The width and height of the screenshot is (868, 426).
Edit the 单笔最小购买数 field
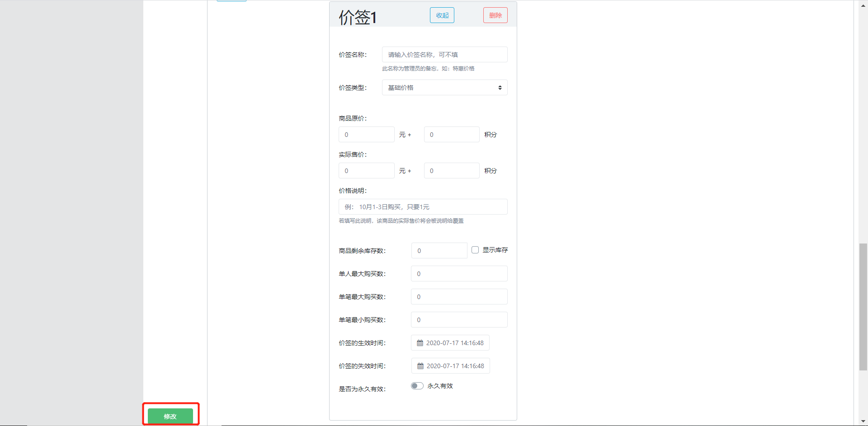coord(459,320)
